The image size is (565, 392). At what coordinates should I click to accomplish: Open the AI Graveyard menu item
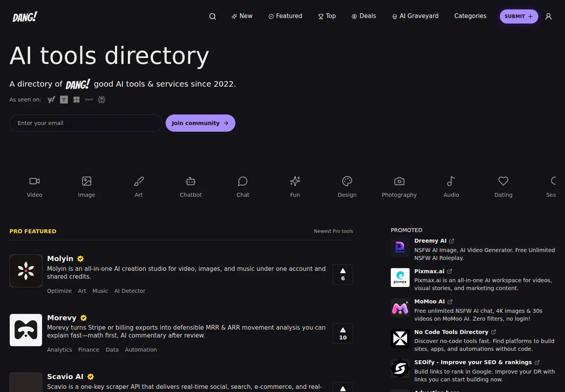415,16
